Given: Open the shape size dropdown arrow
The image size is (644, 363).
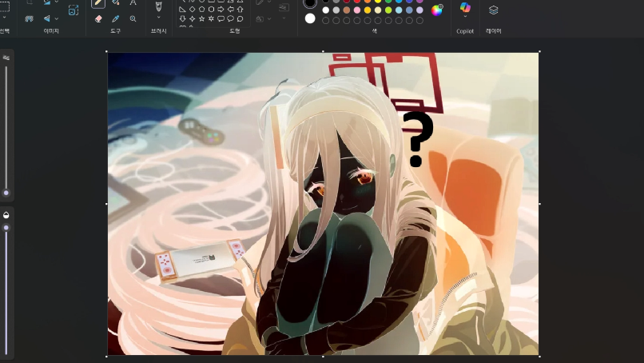Looking at the screenshot, I should pos(284,18).
